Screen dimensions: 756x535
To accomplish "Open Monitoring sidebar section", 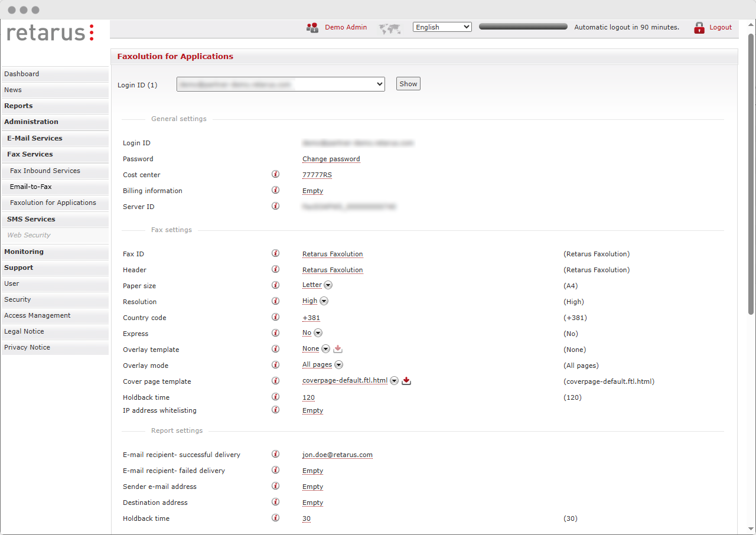I will point(55,252).
